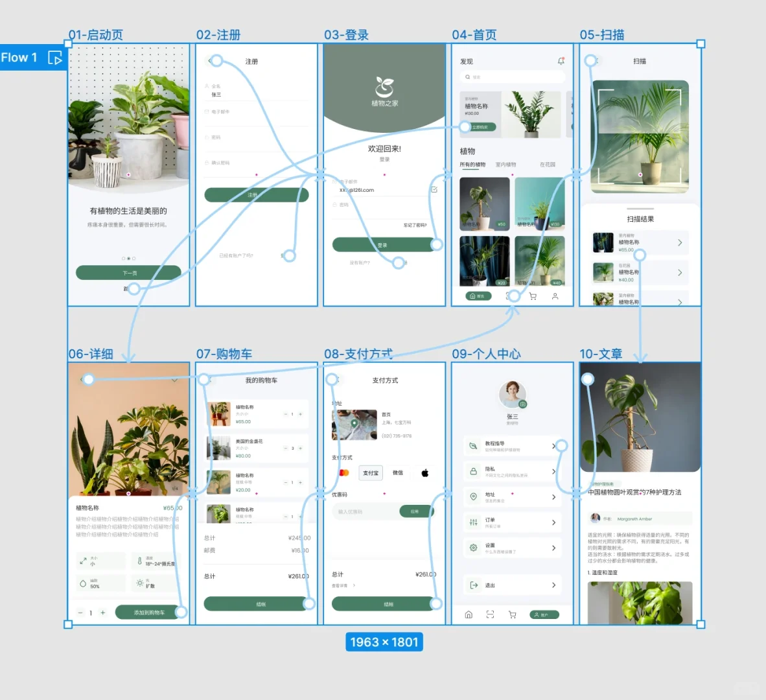Select the 地址 location pin icon
766x700 pixels.
tap(473, 496)
